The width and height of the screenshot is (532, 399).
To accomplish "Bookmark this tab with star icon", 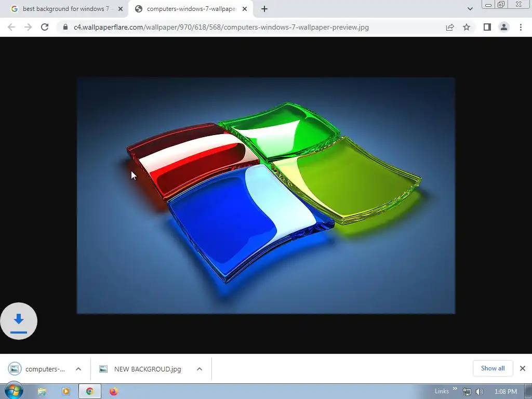I will 467,27.
